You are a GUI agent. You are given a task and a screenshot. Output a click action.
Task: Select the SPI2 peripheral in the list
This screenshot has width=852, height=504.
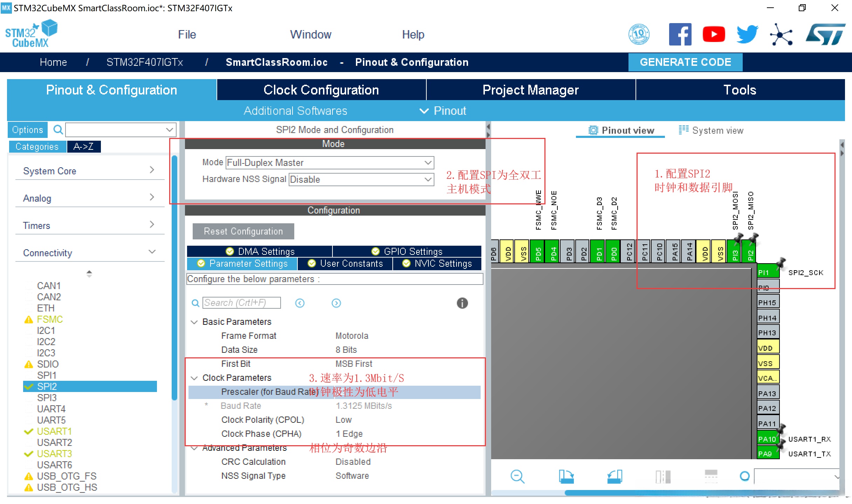[47, 386]
